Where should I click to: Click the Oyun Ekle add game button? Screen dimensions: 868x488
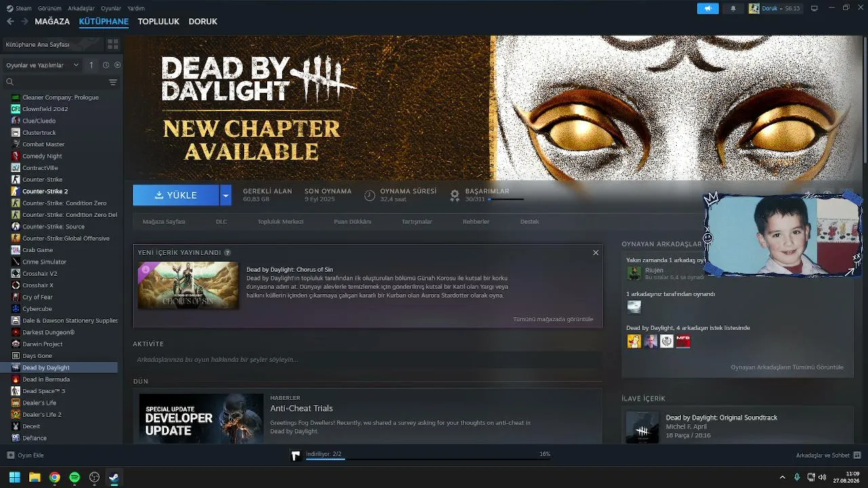25,455
